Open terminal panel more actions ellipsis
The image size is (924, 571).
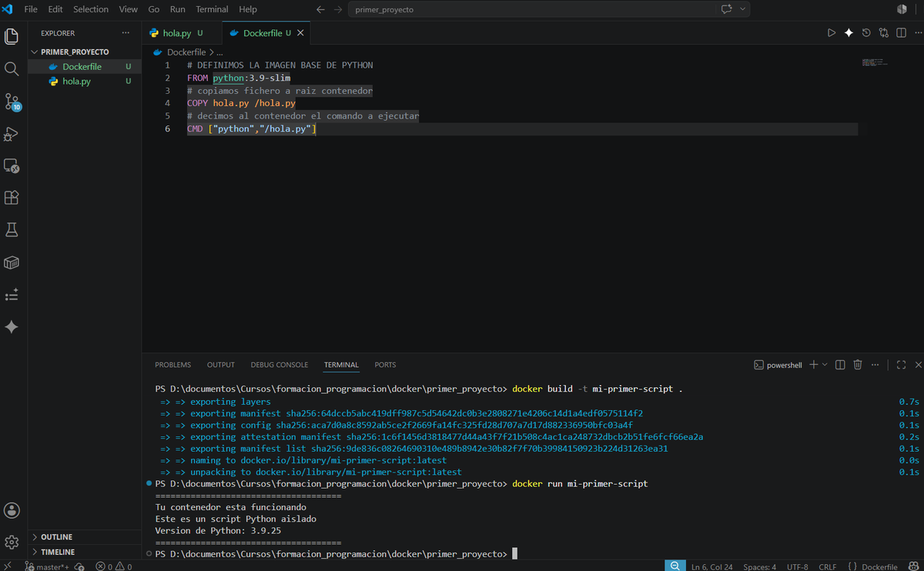tap(875, 365)
